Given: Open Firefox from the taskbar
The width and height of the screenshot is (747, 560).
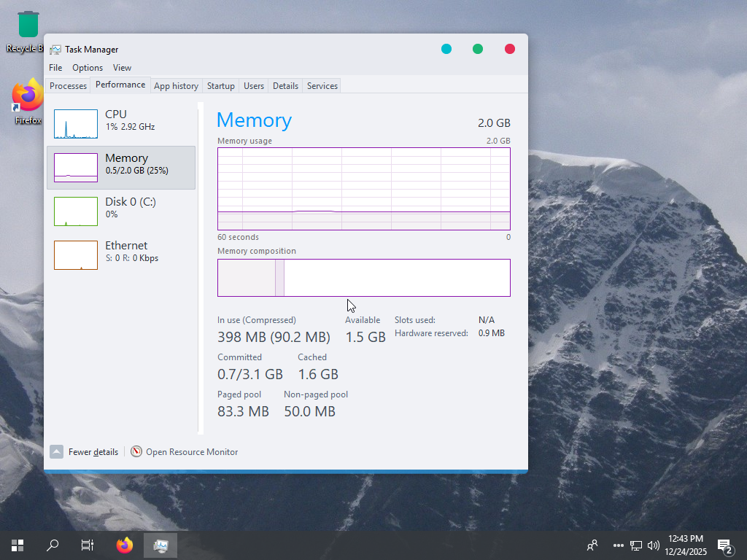Looking at the screenshot, I should (x=125, y=545).
